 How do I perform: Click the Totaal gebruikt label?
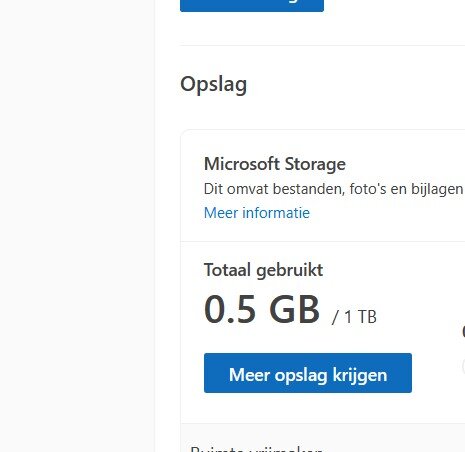[x=263, y=270]
